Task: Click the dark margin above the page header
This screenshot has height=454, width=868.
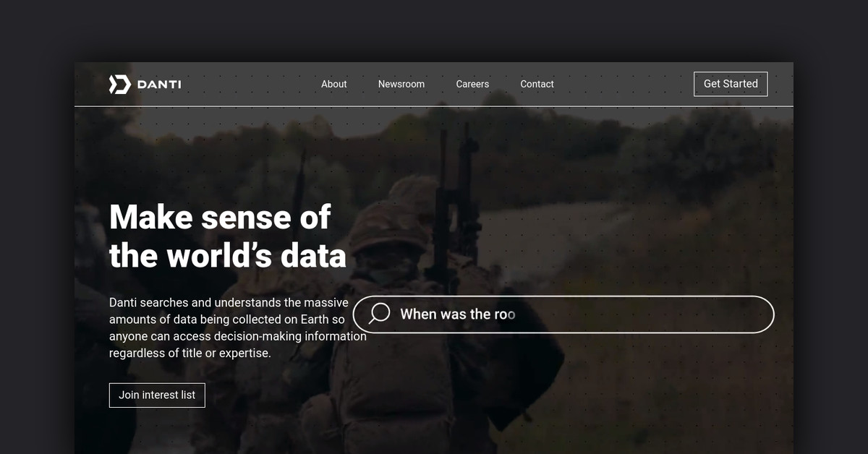Action: tap(434, 29)
